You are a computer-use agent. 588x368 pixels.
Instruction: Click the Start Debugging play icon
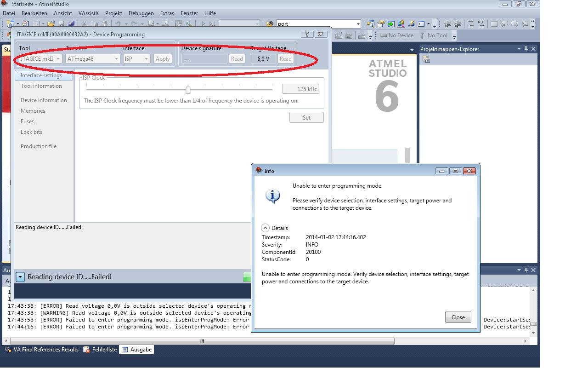point(204,24)
